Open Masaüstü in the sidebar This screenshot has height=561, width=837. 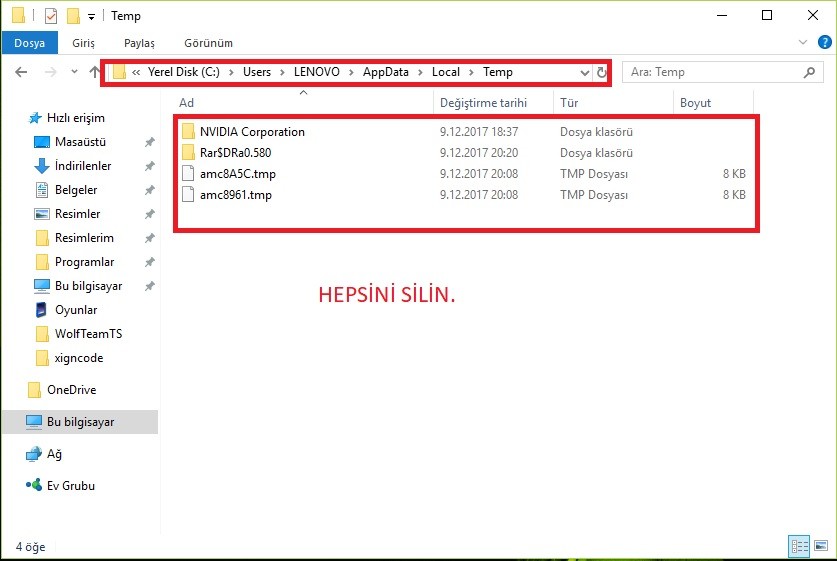[x=80, y=142]
